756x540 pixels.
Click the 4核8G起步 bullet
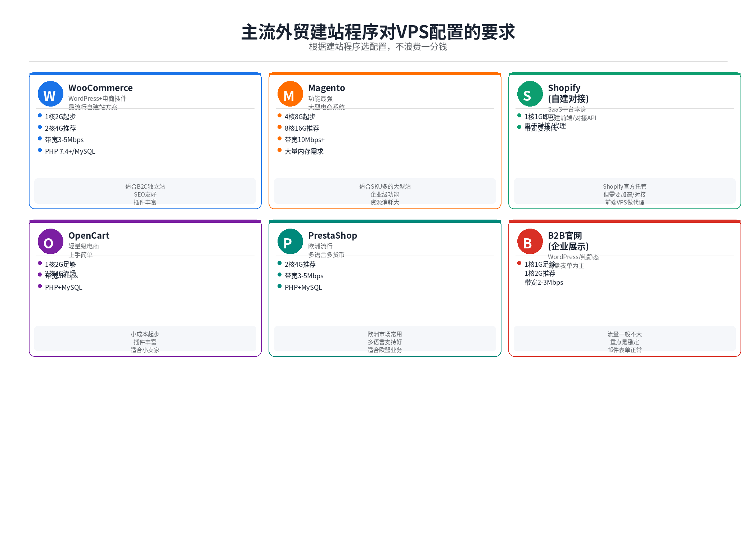coord(300,117)
